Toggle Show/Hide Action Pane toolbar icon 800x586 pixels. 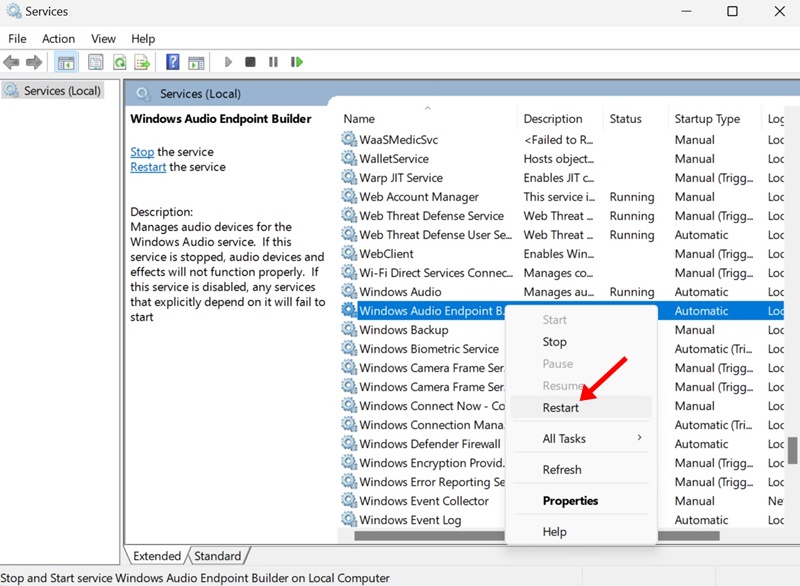[196, 62]
